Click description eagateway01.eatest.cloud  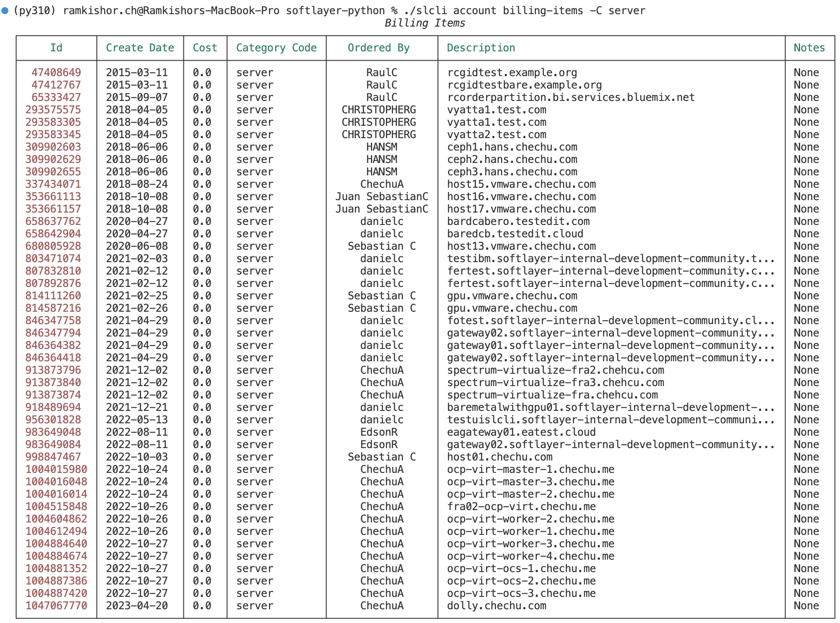click(521, 432)
